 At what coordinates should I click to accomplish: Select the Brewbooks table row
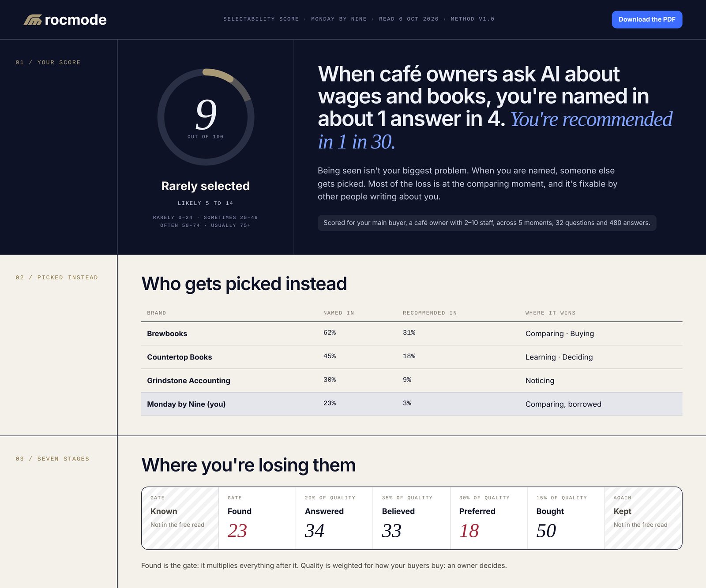click(412, 333)
